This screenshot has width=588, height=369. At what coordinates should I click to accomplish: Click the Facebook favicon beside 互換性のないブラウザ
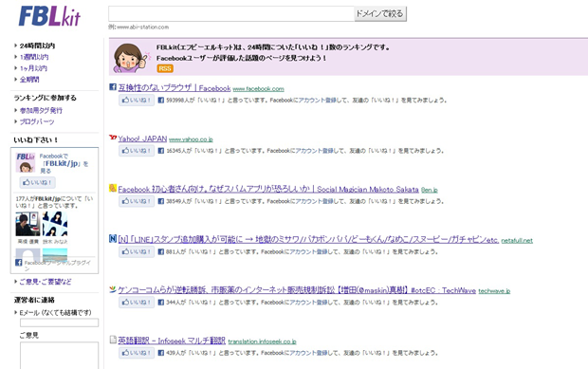click(x=113, y=87)
